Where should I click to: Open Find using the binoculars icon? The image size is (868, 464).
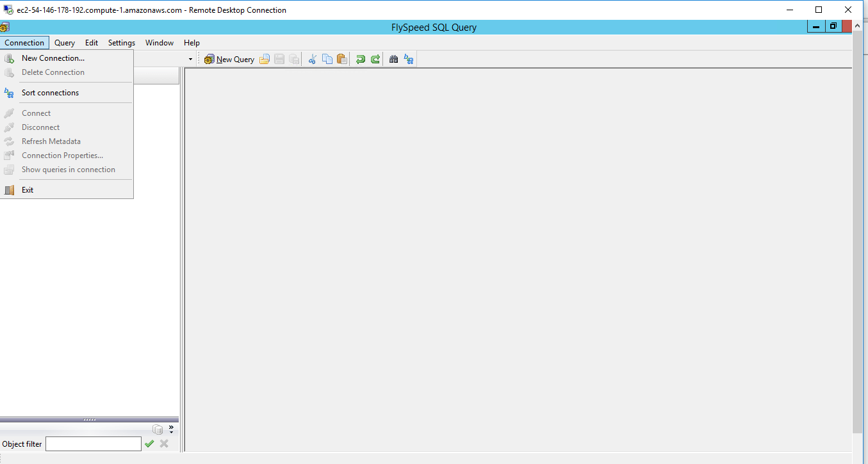pyautogui.click(x=393, y=59)
